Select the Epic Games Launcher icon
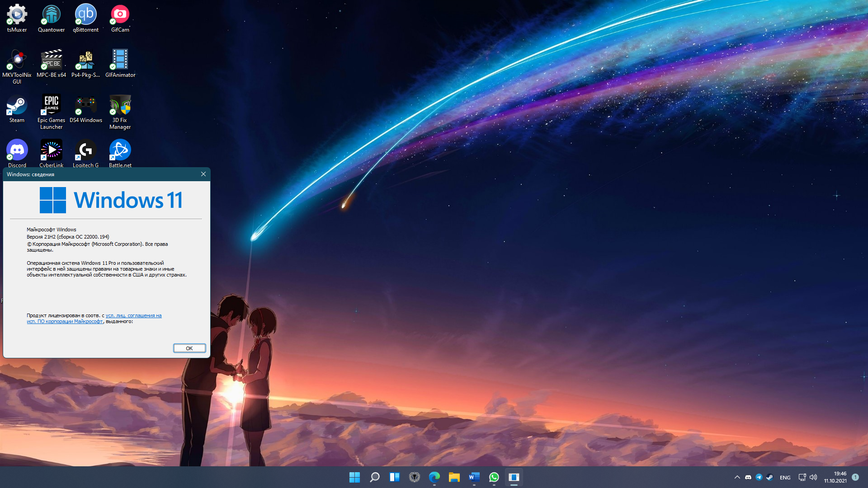 (x=51, y=112)
